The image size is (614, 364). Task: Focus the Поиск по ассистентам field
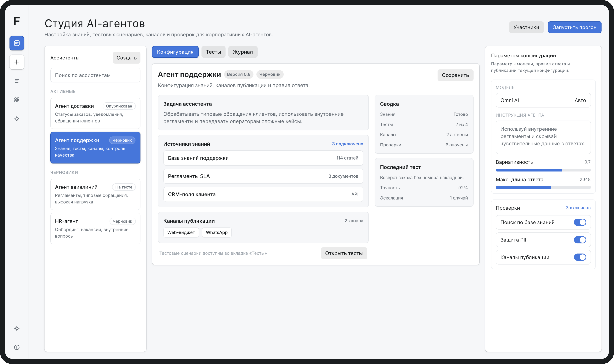coord(95,75)
